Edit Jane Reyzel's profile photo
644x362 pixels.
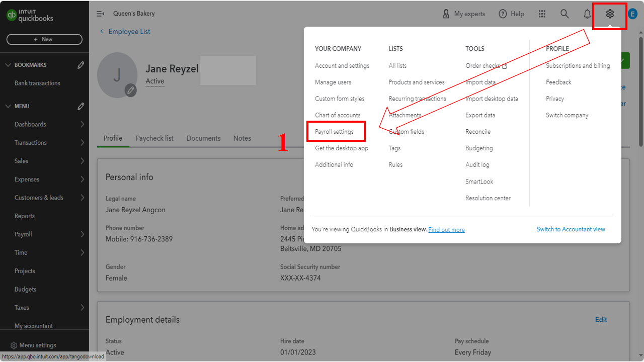(x=131, y=90)
